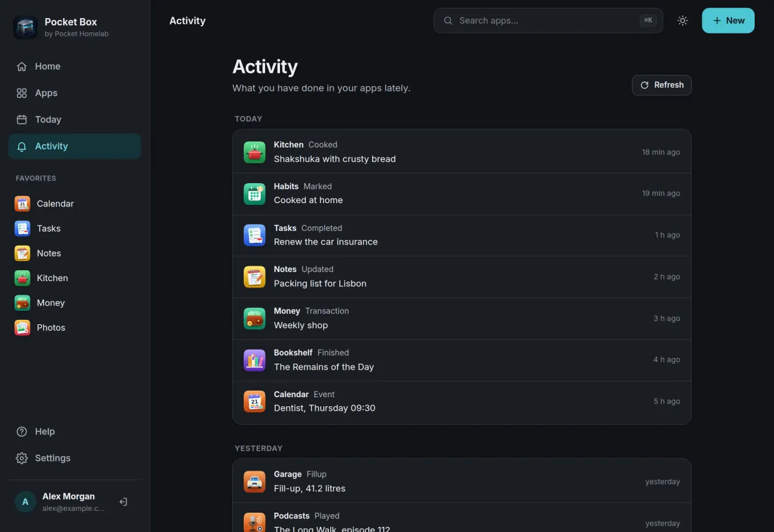774x532 pixels.
Task: Open Settings in the sidebar
Action: (x=75, y=458)
